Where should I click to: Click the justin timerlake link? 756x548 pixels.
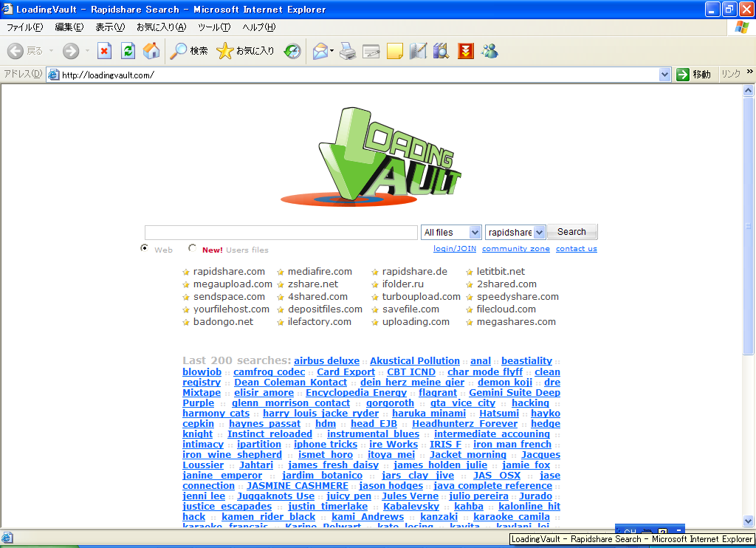pyautogui.click(x=328, y=507)
